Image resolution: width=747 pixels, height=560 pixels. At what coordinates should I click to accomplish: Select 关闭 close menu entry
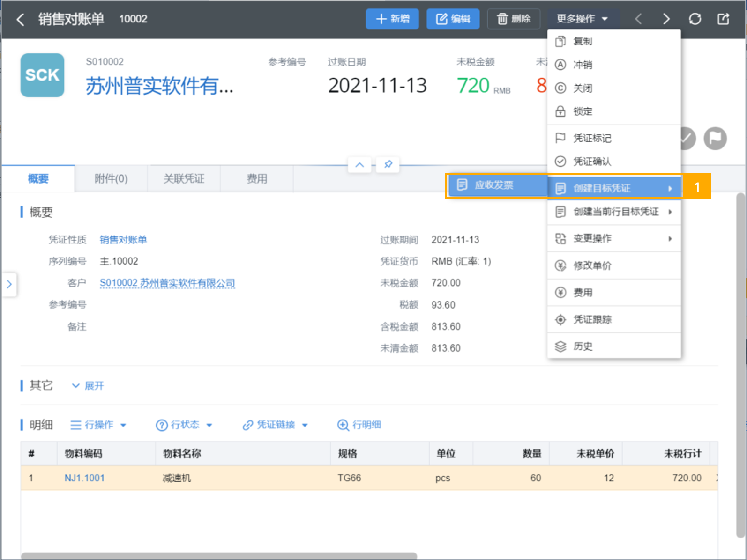pyautogui.click(x=614, y=88)
